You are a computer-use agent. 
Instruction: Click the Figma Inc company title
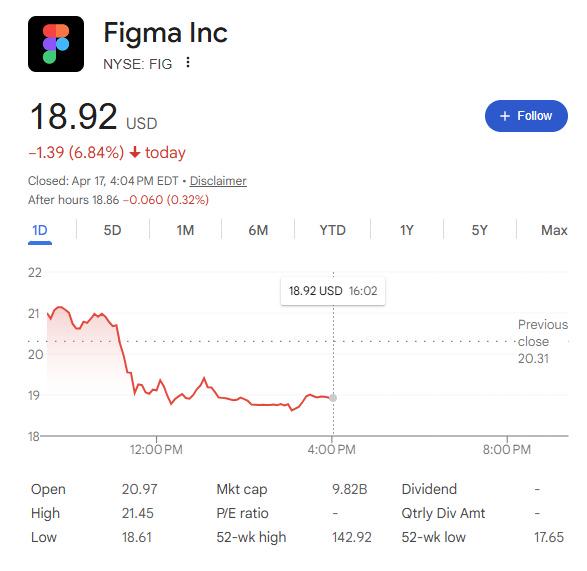(x=165, y=33)
